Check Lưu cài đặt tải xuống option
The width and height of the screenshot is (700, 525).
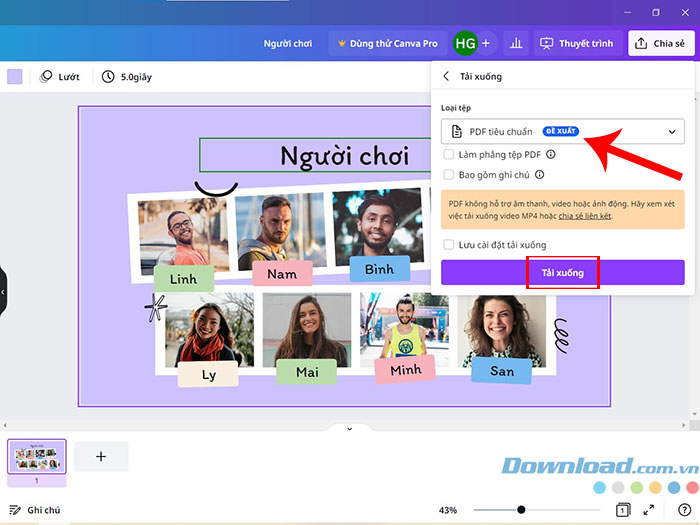tap(448, 245)
